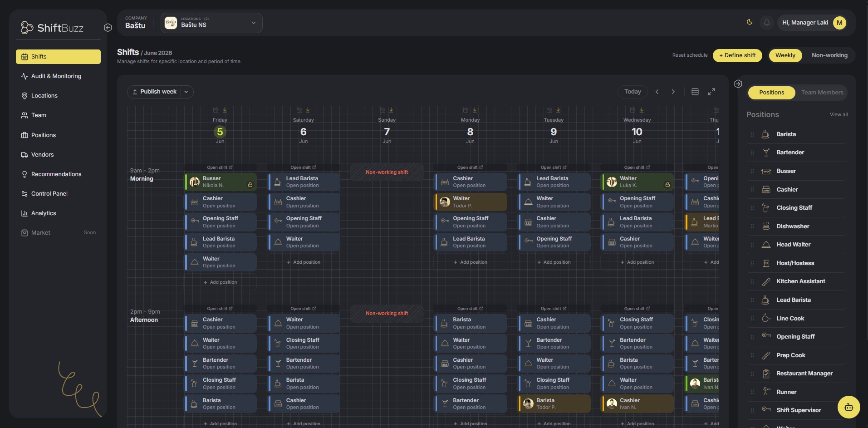Viewport: 868px width, 428px height.
Task: Select Host/Hostess position
Action: pyautogui.click(x=796, y=263)
